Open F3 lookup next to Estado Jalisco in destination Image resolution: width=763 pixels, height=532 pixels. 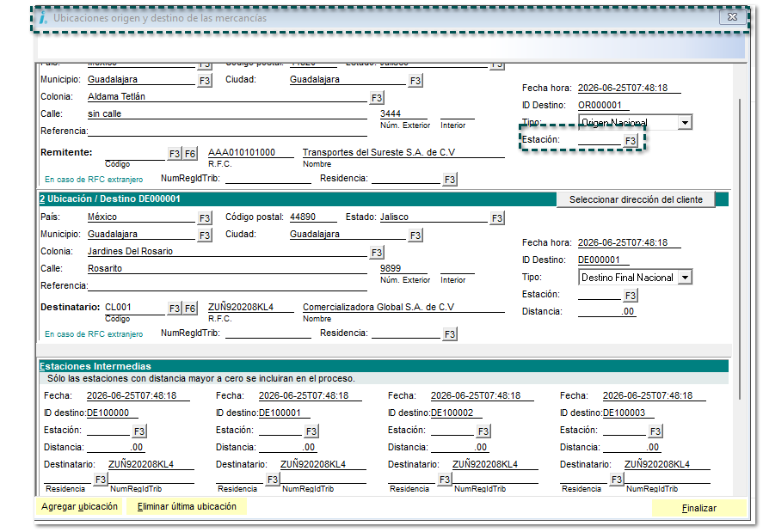(497, 218)
